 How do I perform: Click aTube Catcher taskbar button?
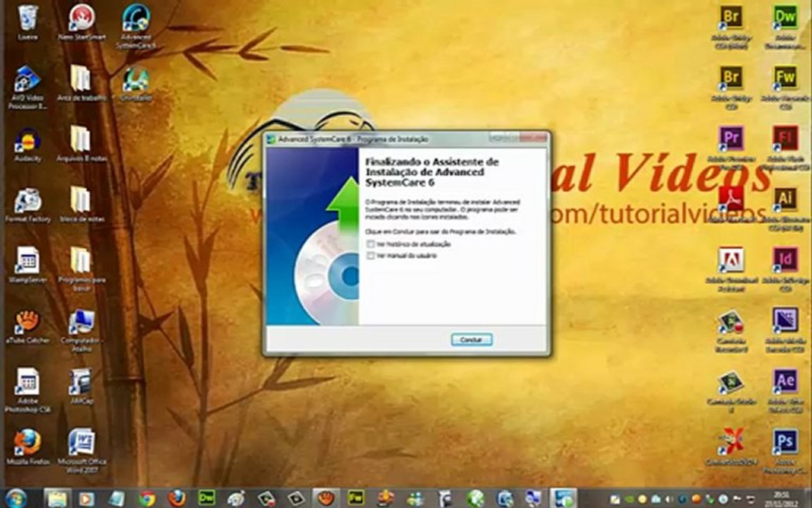326,498
